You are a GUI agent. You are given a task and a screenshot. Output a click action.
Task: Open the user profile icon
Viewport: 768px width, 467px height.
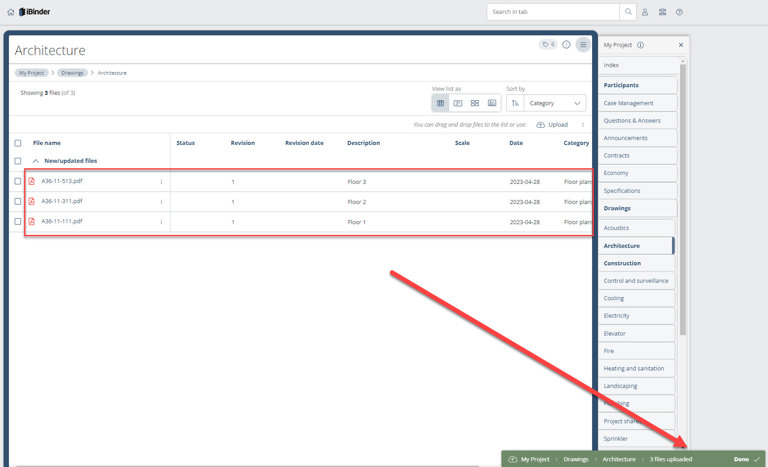(646, 12)
